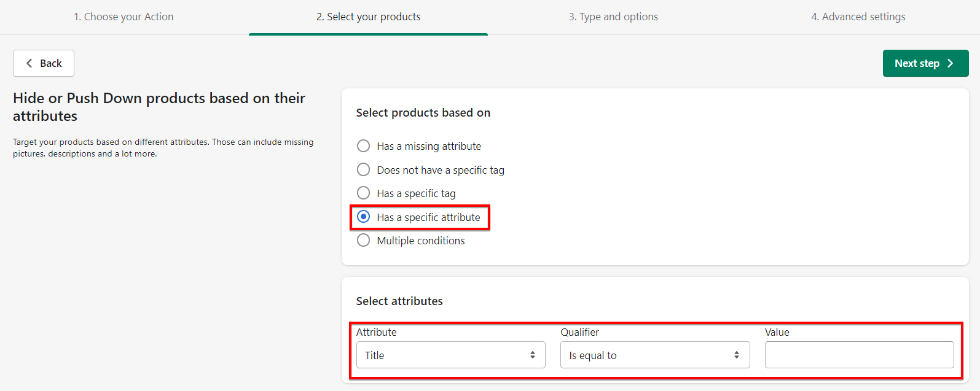Click the Attribute dropdown arrows icon
The width and height of the screenshot is (980, 391).
[533, 355]
